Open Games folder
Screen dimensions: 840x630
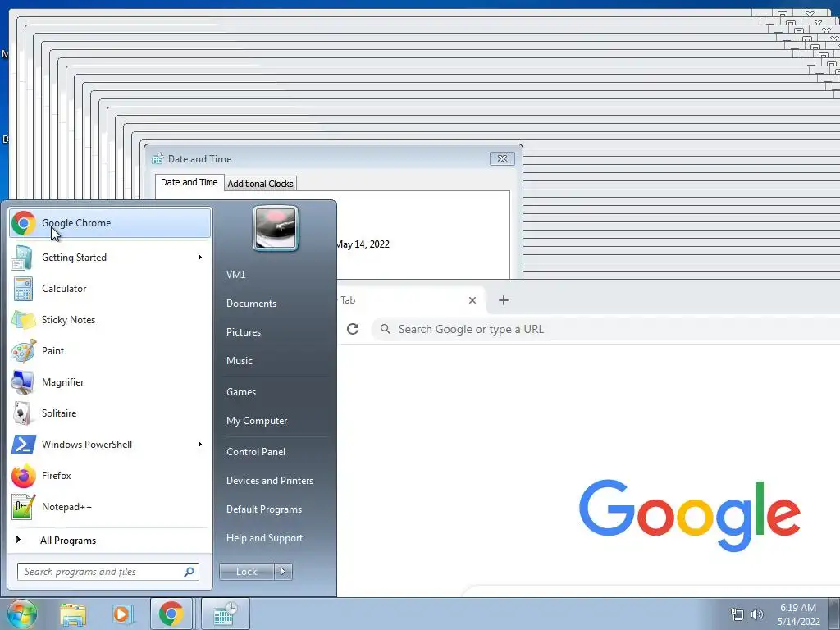pyautogui.click(x=241, y=392)
